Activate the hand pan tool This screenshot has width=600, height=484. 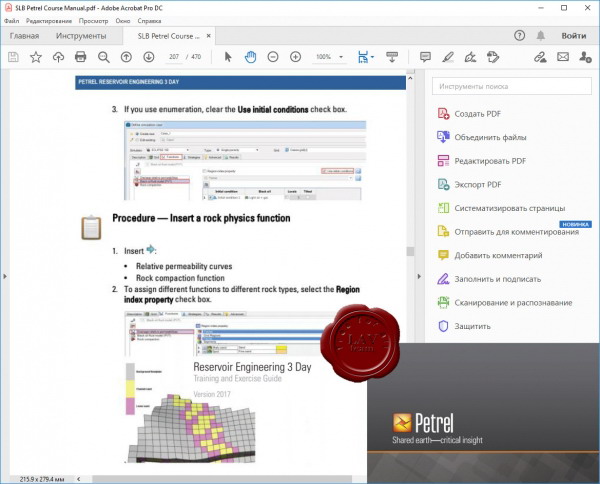tap(250, 57)
